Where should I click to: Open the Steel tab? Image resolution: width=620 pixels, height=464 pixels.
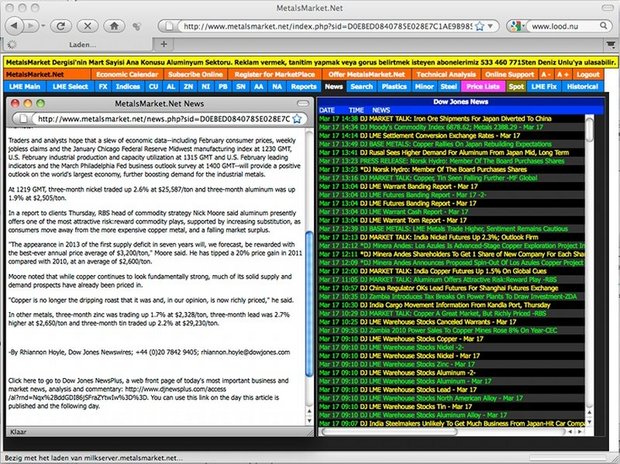[449, 87]
